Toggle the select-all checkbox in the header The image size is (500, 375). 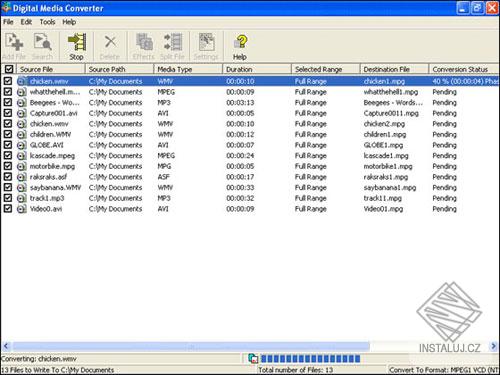click(9, 69)
